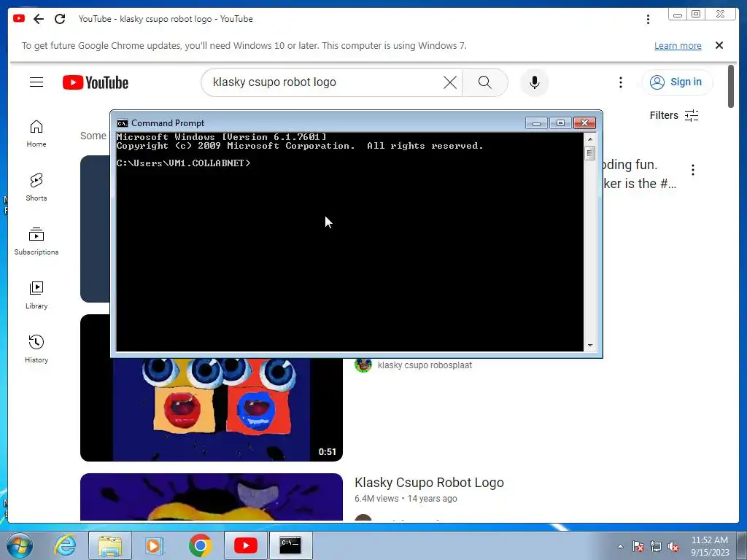Click the C:\Users\VM1.COLLABNET> prompt line
This screenshot has height=560, width=747.
point(183,163)
